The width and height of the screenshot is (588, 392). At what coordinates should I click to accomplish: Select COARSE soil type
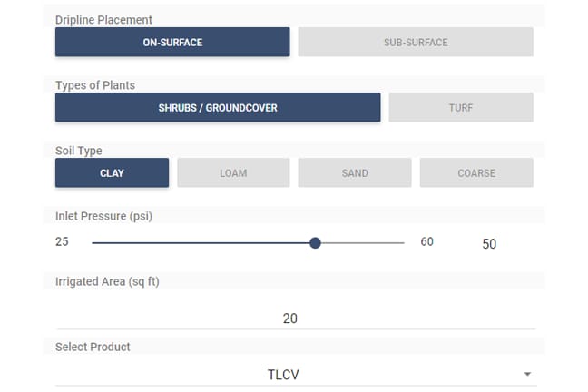point(475,172)
